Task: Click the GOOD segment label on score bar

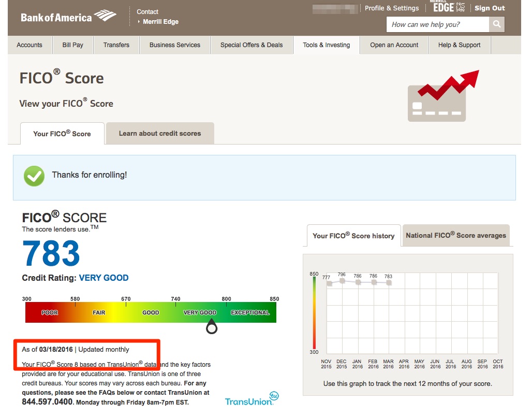Action: pyautogui.click(x=151, y=312)
